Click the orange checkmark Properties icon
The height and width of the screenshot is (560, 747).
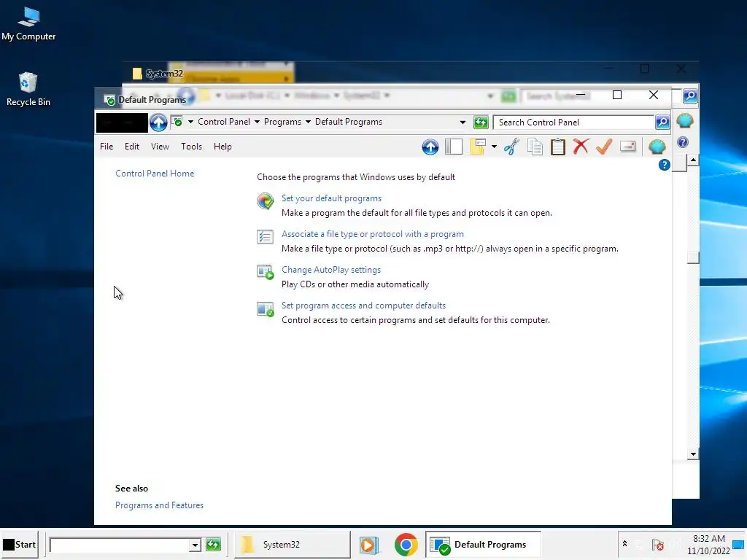[x=603, y=147]
